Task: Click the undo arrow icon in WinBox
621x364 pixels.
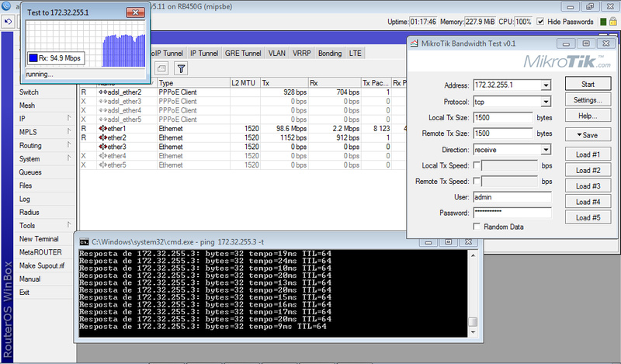Action: (x=8, y=21)
